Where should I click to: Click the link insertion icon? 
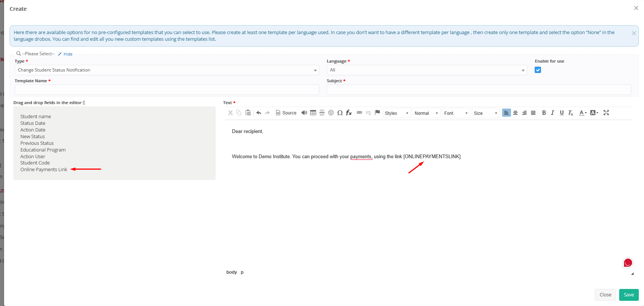coord(359,113)
